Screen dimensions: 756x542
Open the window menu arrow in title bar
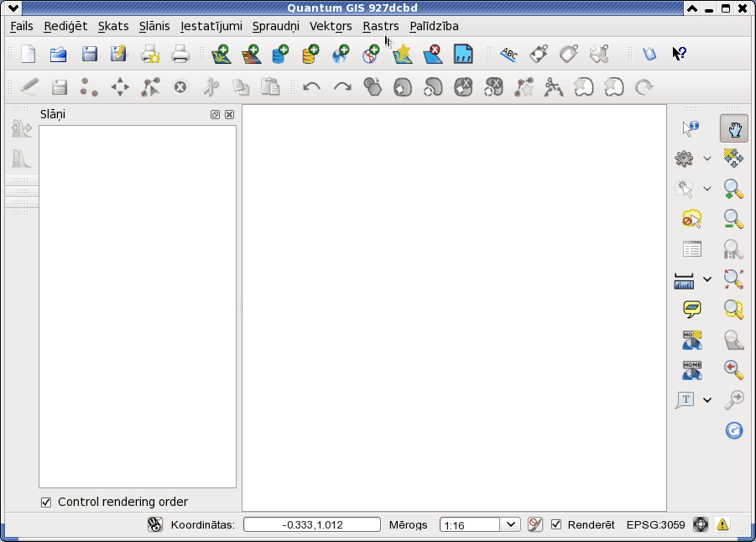pyautogui.click(x=13, y=8)
